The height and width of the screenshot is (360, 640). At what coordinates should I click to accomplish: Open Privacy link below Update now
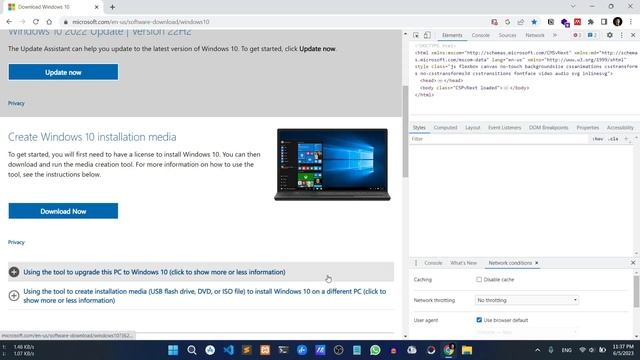click(x=16, y=103)
